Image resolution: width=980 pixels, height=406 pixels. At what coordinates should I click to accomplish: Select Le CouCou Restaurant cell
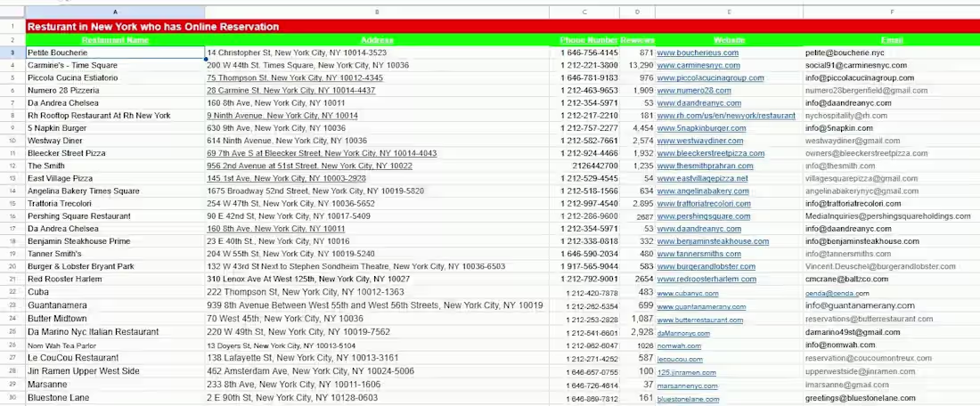[x=115, y=358]
